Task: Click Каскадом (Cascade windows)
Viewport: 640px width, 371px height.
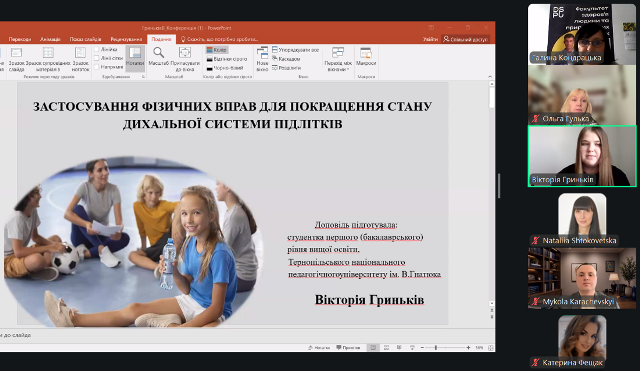Action: (x=286, y=59)
